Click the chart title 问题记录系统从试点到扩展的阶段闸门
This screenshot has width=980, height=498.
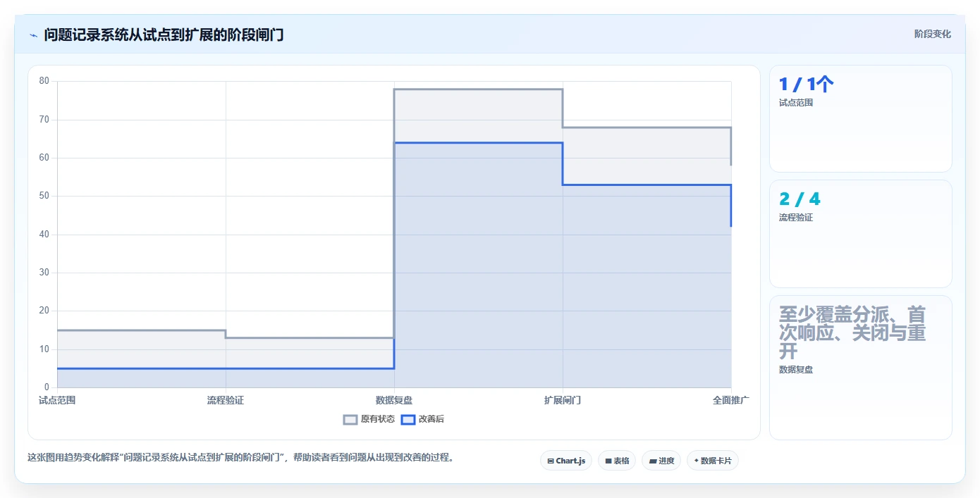click(164, 35)
